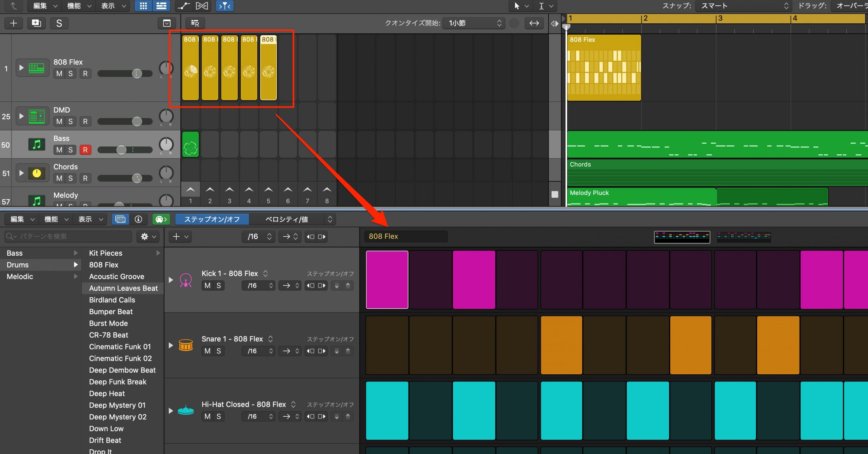
Task: Click the Live Loops grid view icon
Action: 143,6
